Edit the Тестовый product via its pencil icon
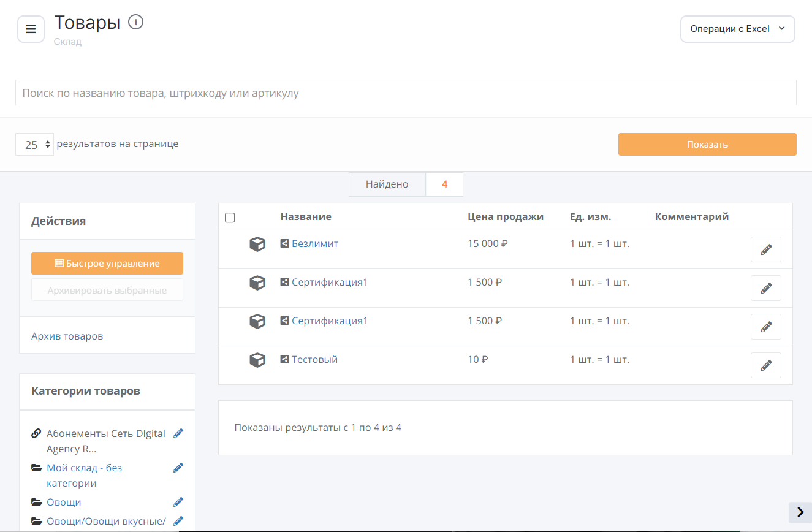This screenshot has height=532, width=812. coord(765,365)
